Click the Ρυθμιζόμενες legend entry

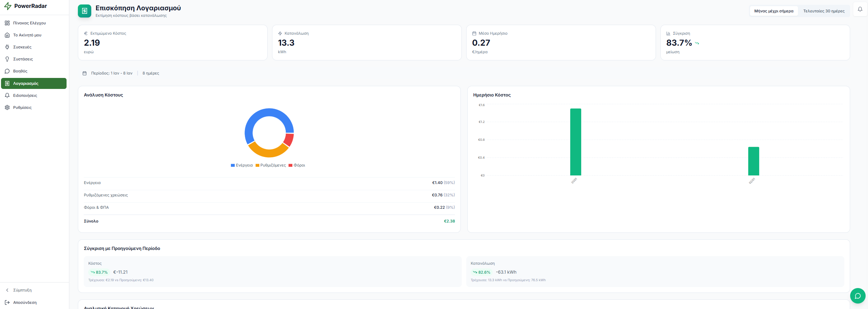point(271,165)
